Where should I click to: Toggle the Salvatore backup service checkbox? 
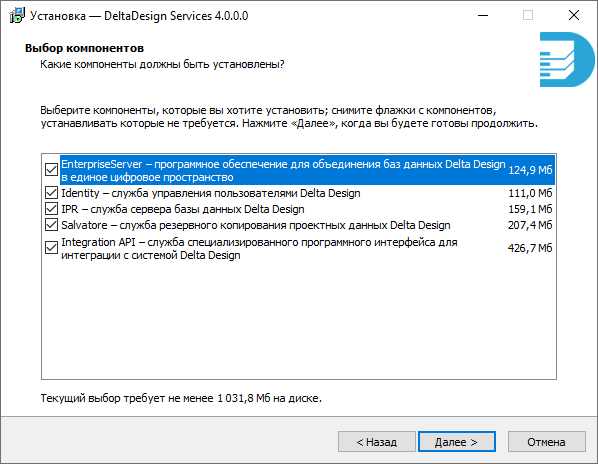coord(51,225)
